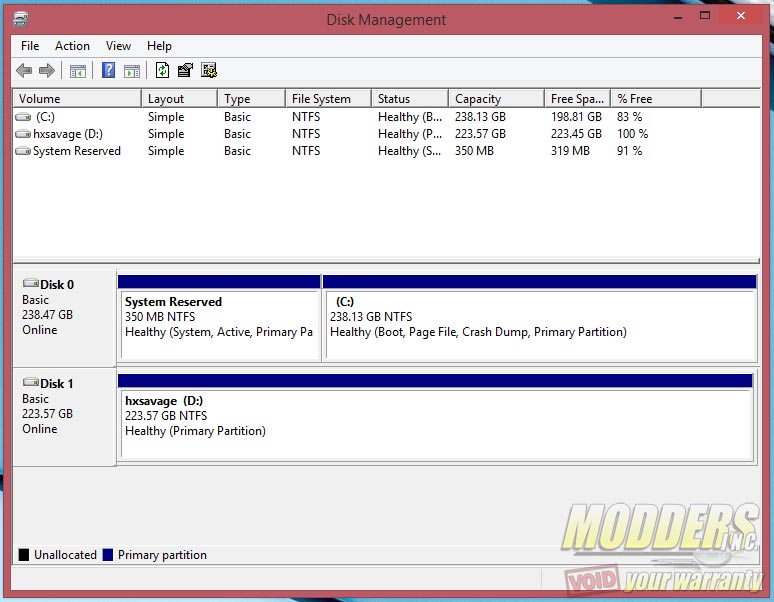Click the Disk Management title bar icon

pyautogui.click(x=20, y=19)
